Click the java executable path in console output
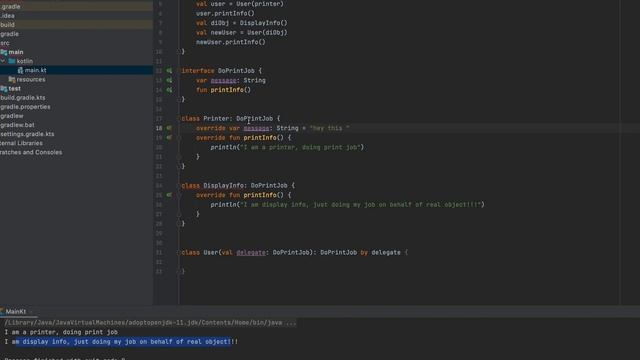 click(150, 322)
